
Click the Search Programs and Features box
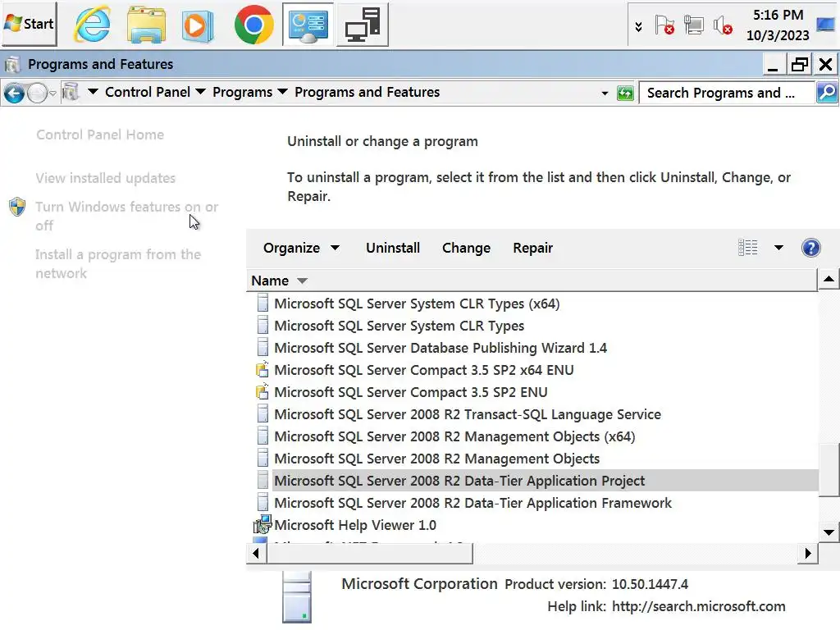point(727,93)
